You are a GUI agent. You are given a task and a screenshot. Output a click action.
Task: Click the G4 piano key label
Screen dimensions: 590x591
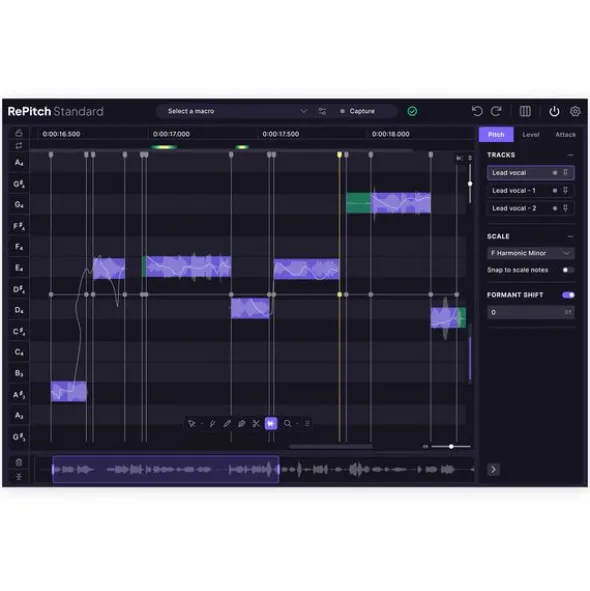19,204
